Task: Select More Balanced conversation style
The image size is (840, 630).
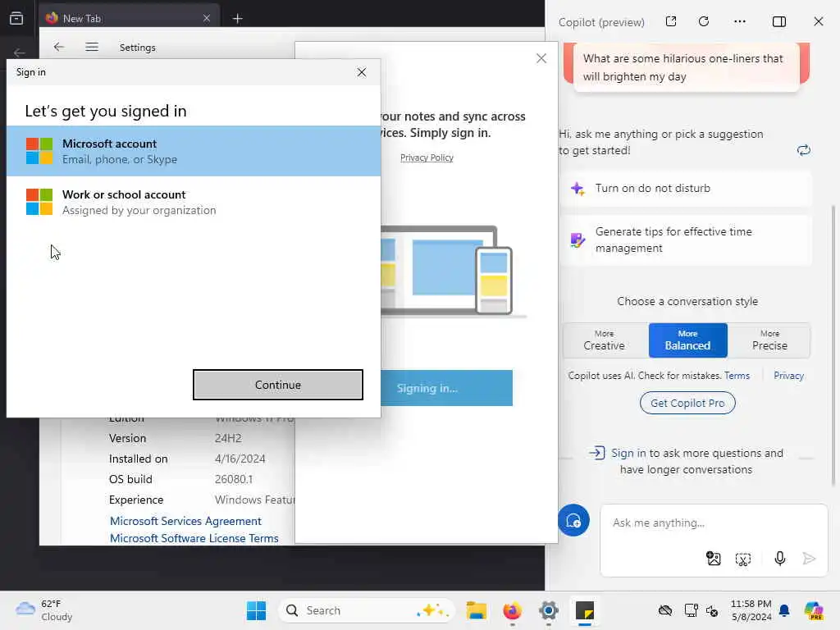Action: [x=688, y=340]
